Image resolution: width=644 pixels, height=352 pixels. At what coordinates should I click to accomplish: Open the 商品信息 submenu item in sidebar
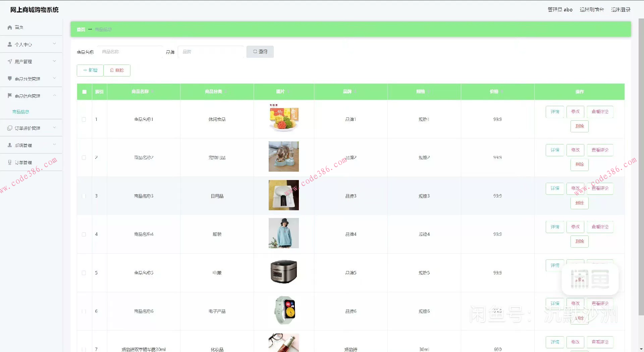click(21, 112)
